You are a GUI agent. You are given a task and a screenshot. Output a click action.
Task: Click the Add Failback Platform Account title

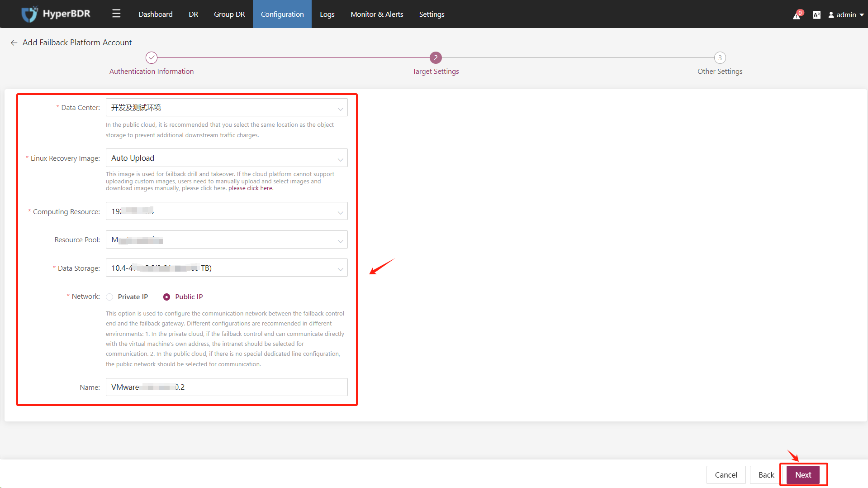tap(77, 43)
